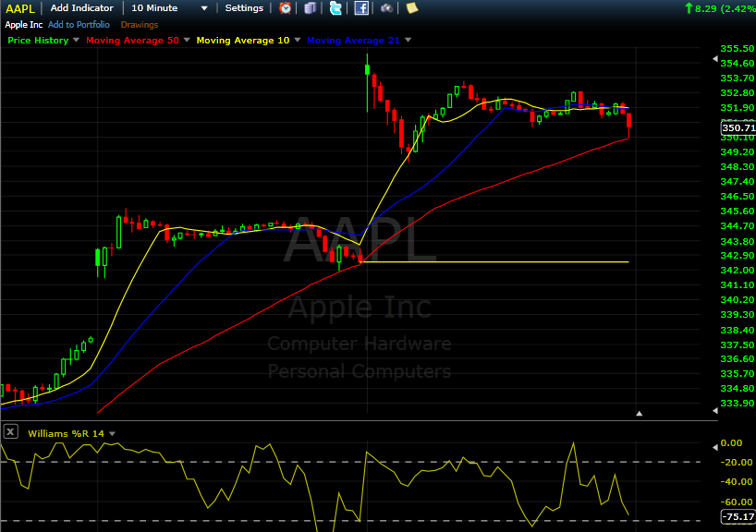Screen dimensions: 756x532
Task: Expand the Moving Average 21 dropdown arrow
Action: (408, 40)
